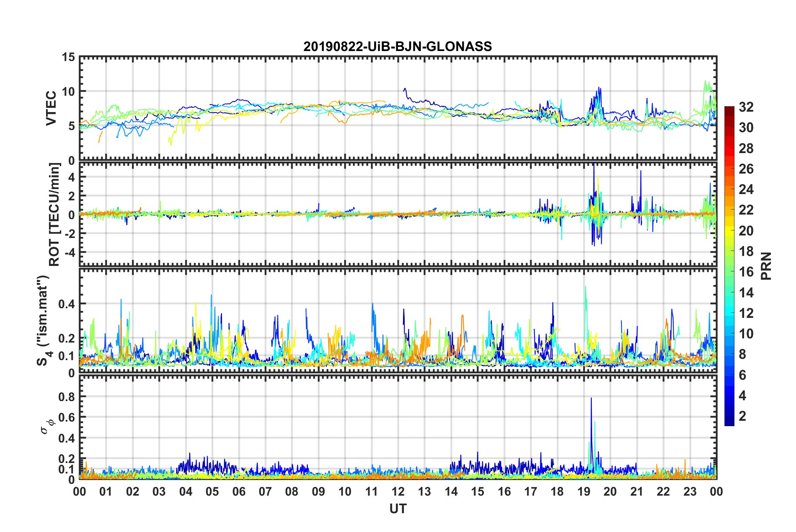Click hour label 18 on the UT axis

coord(557,491)
